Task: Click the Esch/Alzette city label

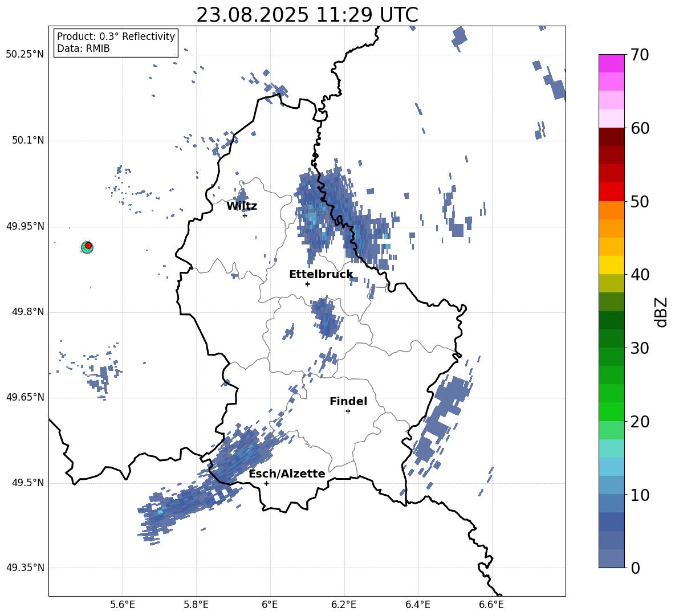Action: (287, 474)
